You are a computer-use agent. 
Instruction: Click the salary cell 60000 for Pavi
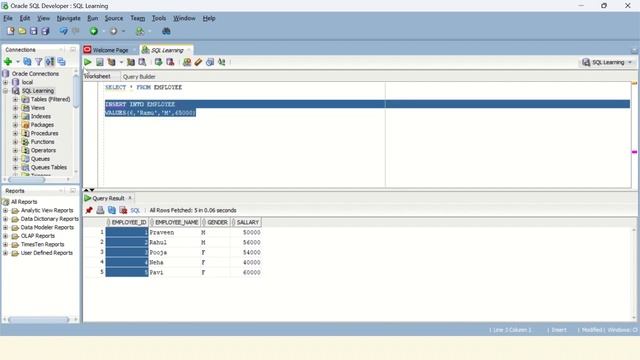(x=246, y=272)
